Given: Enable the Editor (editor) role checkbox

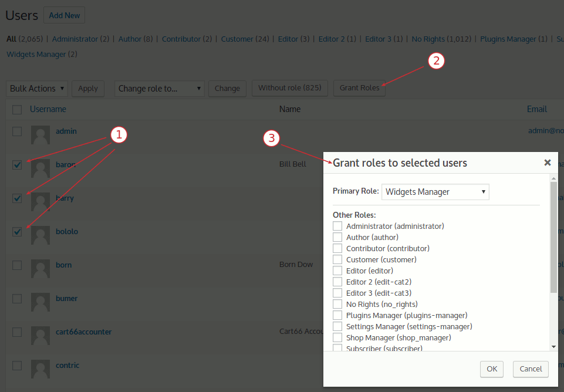Looking at the screenshot, I should click(337, 271).
